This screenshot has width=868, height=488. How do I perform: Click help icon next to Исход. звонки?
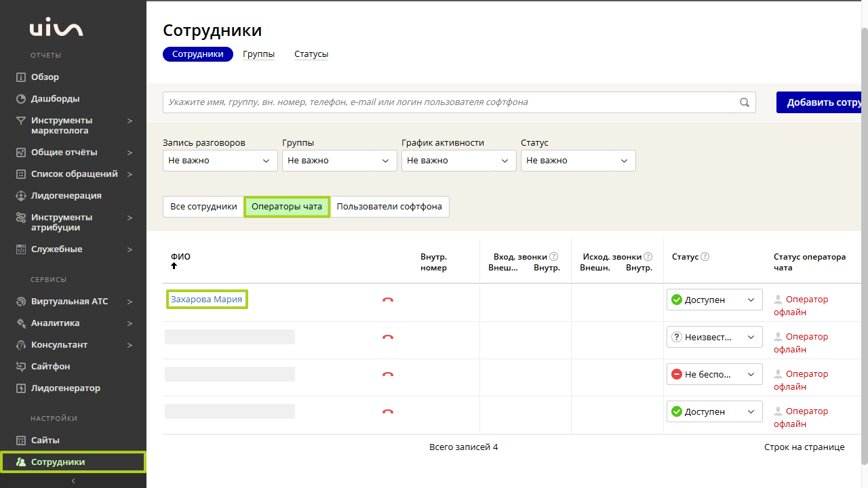click(x=648, y=257)
